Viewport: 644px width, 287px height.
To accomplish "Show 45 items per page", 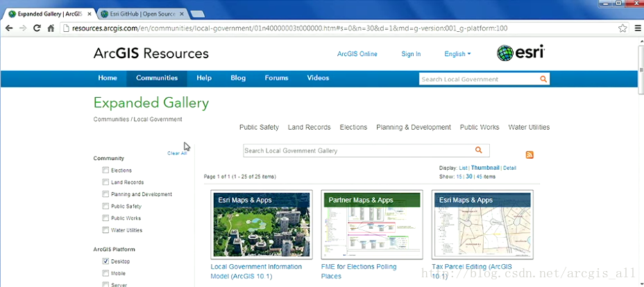I will tap(479, 177).
